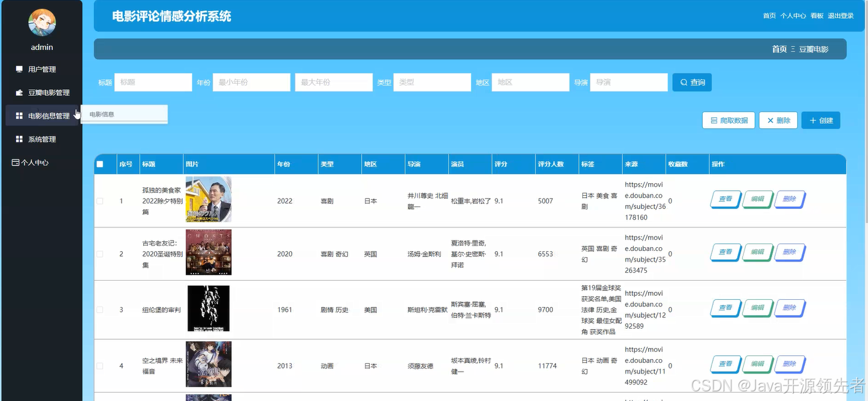Click the 最小年份 input field
This screenshot has height=401, width=868.
click(x=252, y=82)
